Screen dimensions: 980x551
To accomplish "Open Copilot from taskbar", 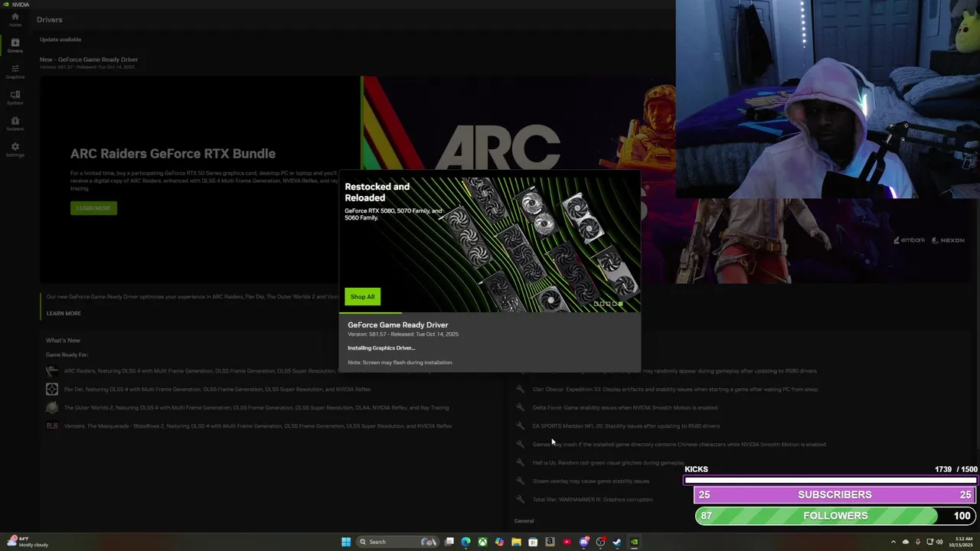I will (499, 542).
